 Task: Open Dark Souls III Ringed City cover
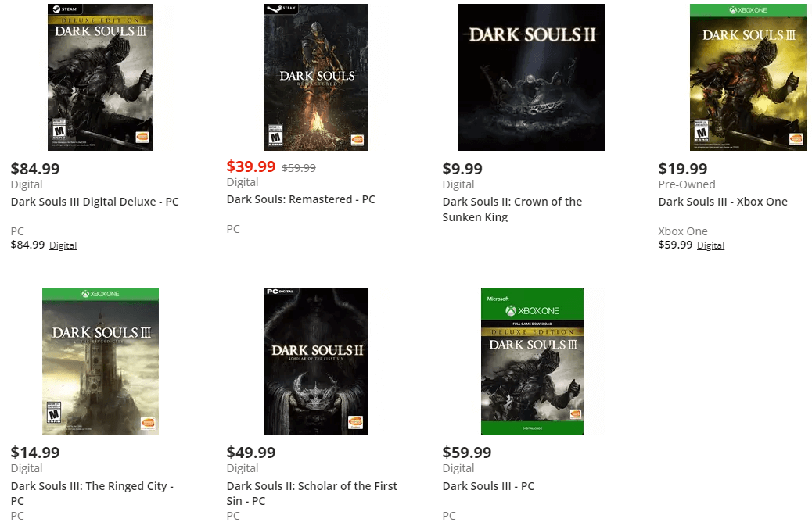(100, 360)
